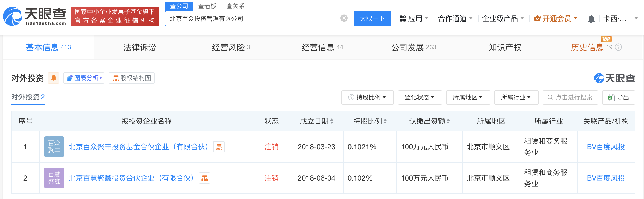Open equity structure icon for 北京百慧聚鑫

click(204, 178)
